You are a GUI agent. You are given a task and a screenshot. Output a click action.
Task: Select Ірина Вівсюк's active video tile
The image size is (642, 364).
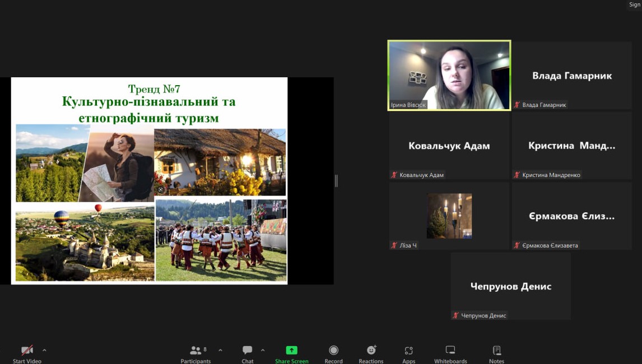point(449,75)
